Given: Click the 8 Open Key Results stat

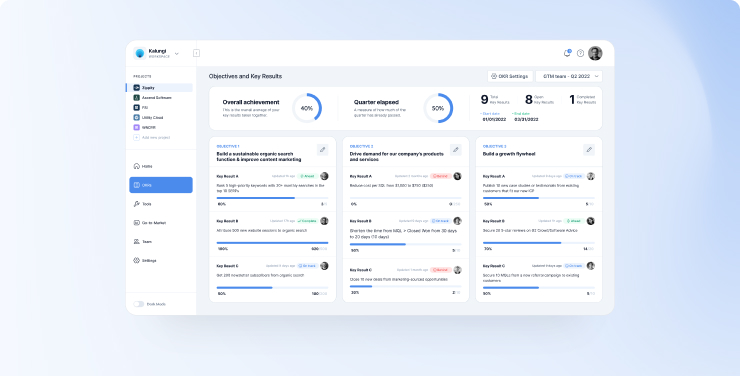Looking at the screenshot, I should [x=539, y=100].
